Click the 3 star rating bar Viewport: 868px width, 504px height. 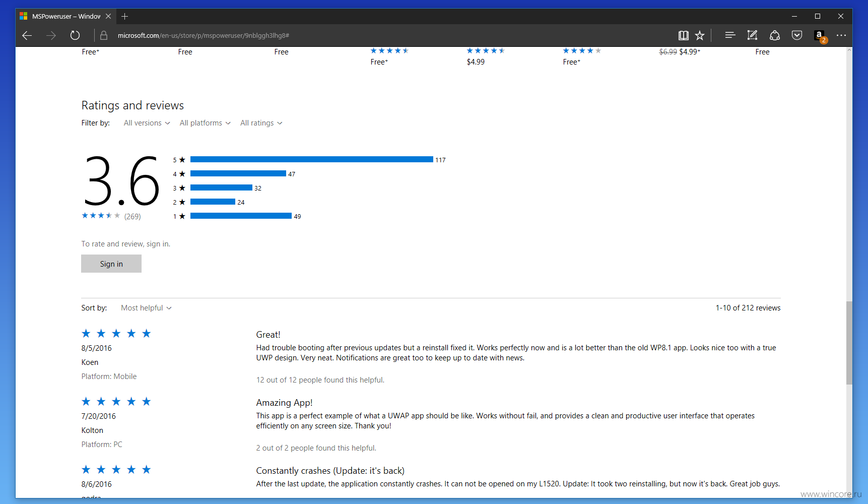(221, 187)
